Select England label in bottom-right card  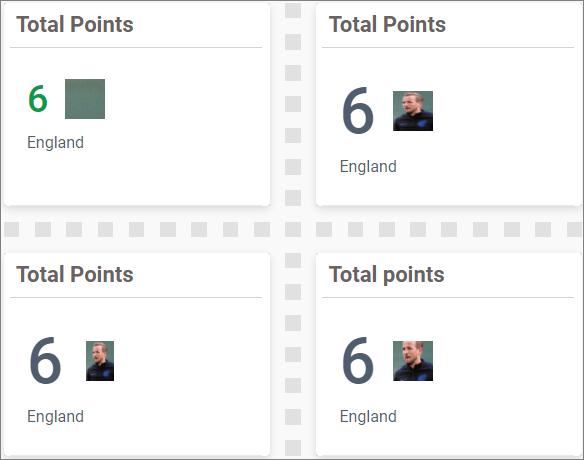[x=368, y=416]
